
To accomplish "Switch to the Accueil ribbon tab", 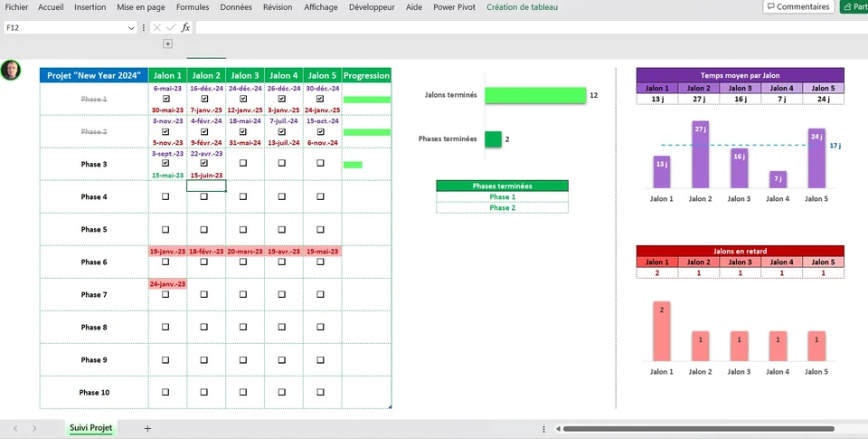I will [x=51, y=7].
